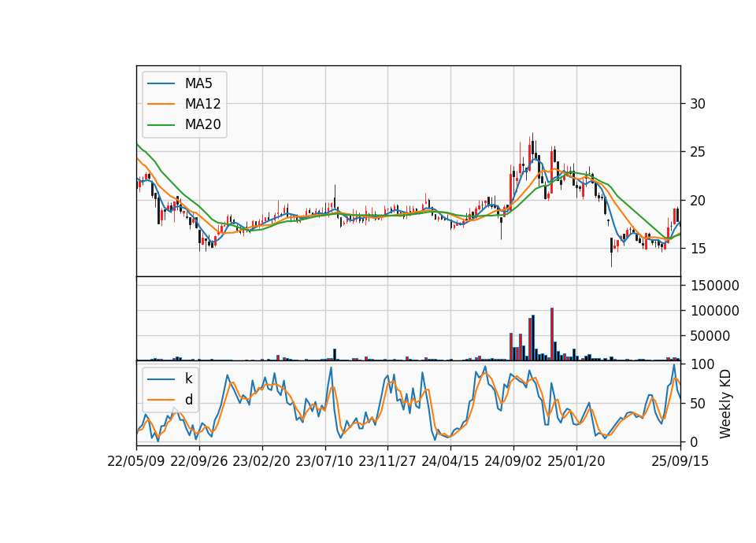The width and height of the screenshot is (756, 543).
Task: Click the 23/02/20 date tick label
Action: [261, 461]
